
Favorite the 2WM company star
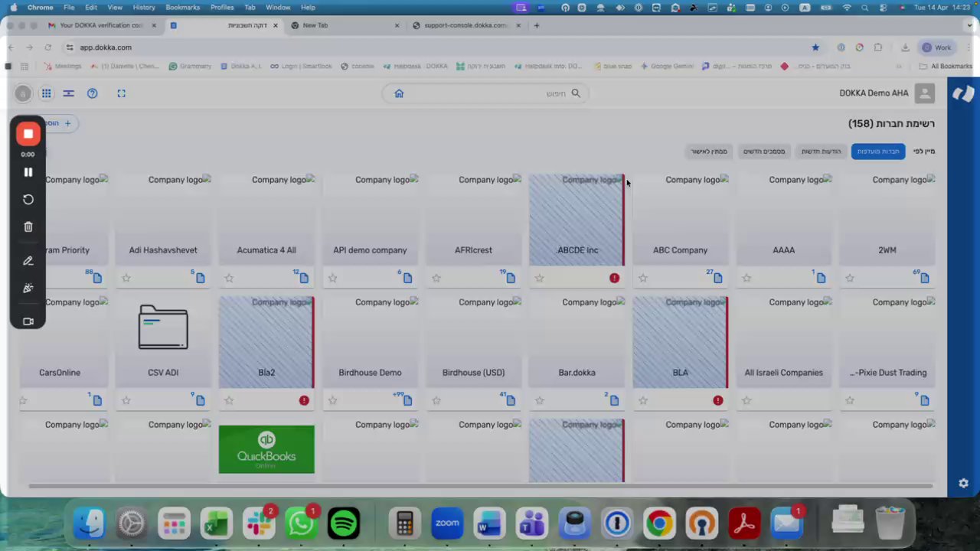tap(850, 278)
